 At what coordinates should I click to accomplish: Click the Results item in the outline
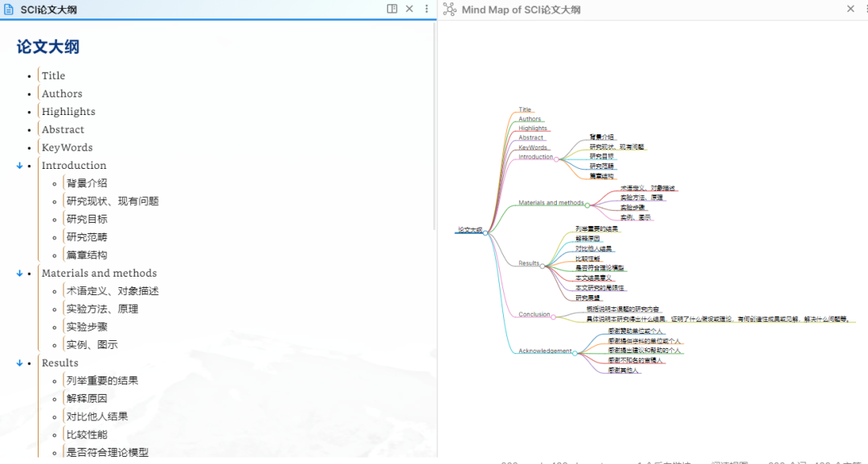click(59, 363)
